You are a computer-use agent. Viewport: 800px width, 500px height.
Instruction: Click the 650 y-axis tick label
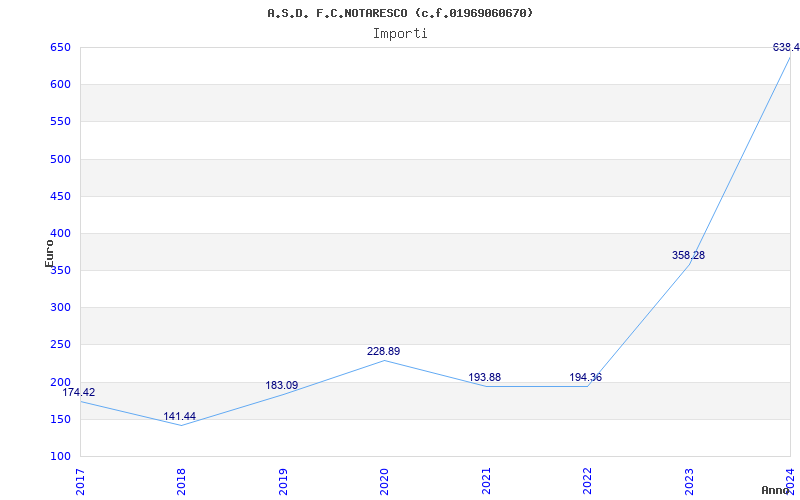coord(59,47)
